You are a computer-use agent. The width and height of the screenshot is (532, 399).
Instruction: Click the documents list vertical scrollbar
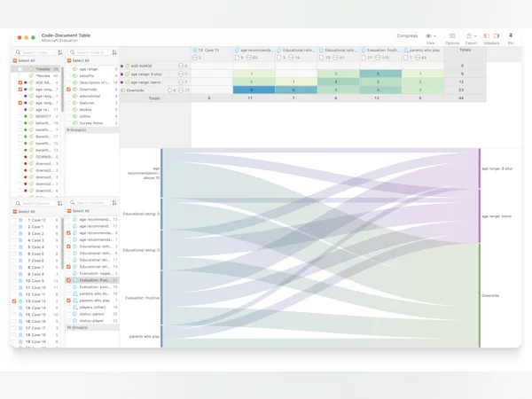click(x=63, y=244)
